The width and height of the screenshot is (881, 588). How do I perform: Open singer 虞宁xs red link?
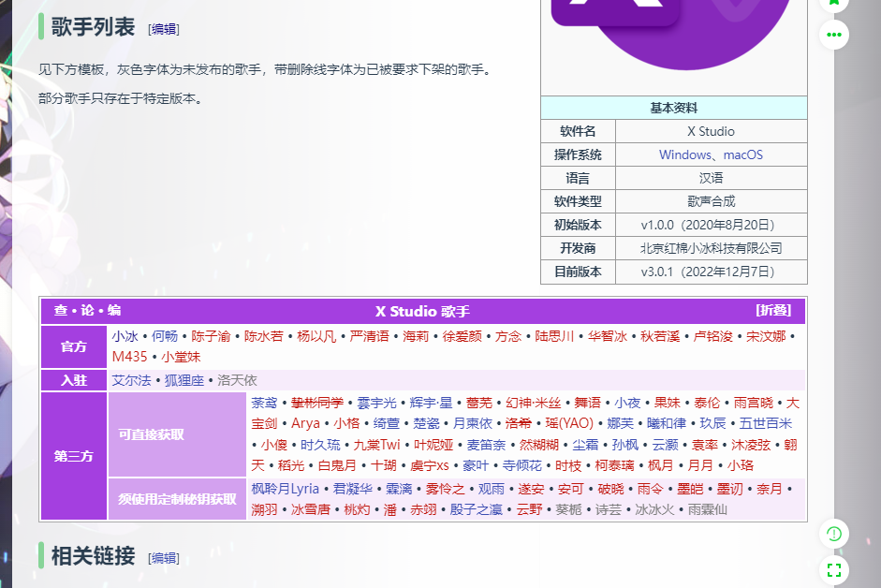[x=429, y=465]
